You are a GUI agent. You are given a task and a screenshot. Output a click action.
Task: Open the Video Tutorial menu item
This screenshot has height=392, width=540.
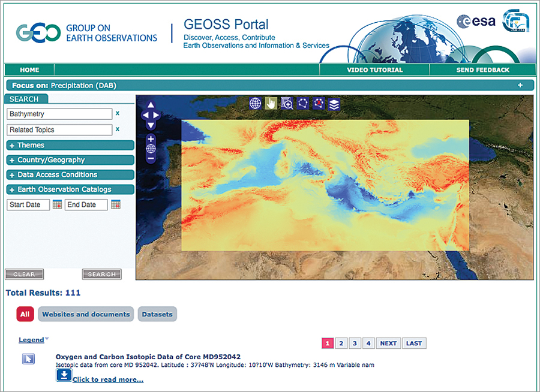coord(375,70)
